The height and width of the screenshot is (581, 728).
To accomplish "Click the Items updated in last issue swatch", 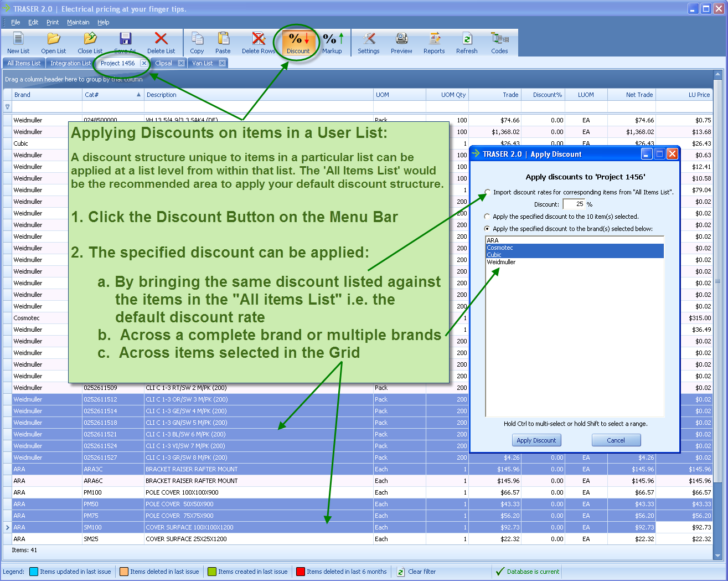I will (x=34, y=572).
